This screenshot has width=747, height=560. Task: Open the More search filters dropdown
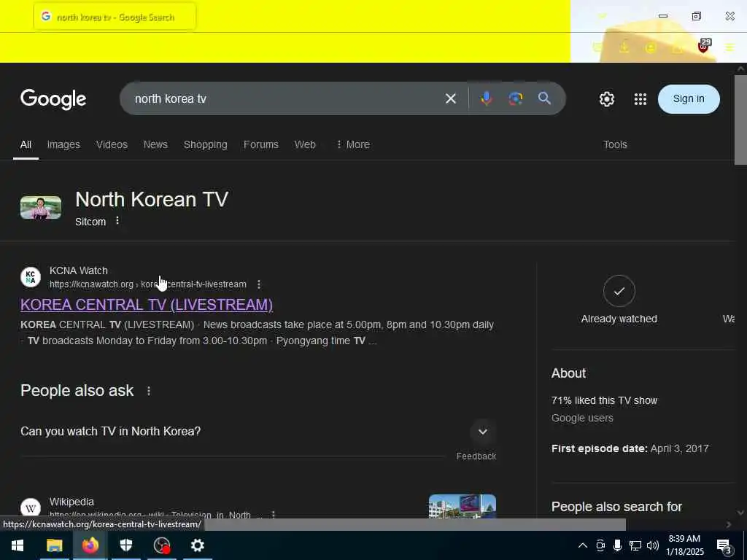353,144
